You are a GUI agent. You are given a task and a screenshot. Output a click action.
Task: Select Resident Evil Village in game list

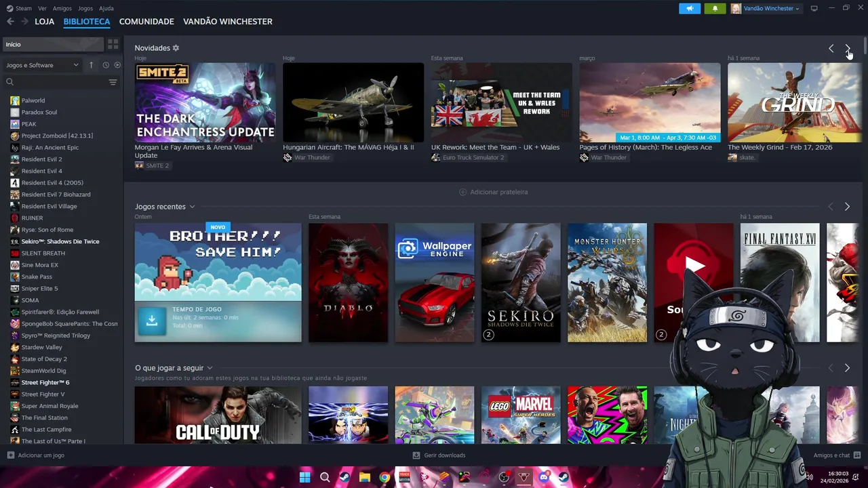point(49,206)
